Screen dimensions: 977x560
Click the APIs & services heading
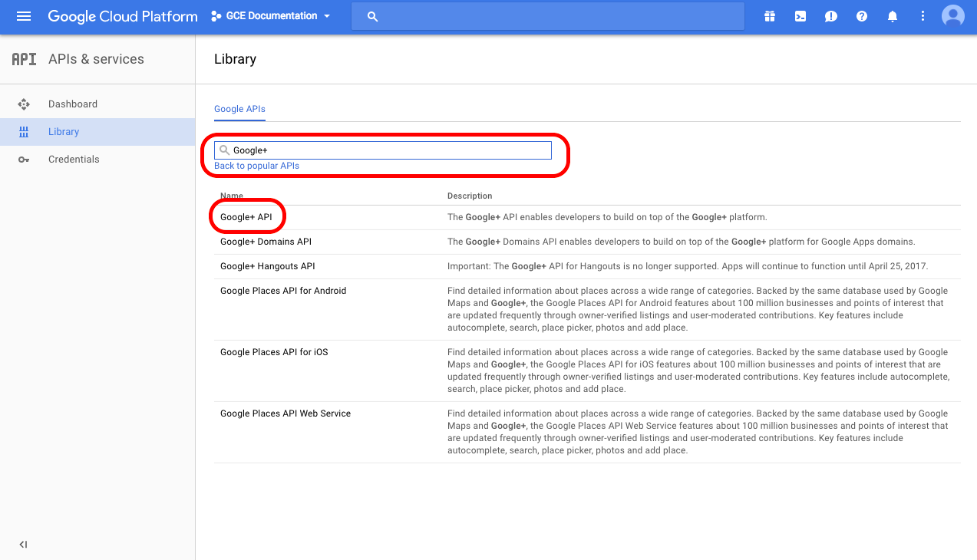(x=96, y=59)
